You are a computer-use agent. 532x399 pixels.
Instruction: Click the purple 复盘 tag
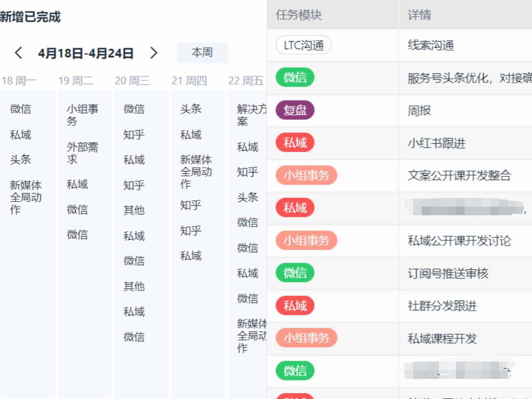click(x=295, y=110)
